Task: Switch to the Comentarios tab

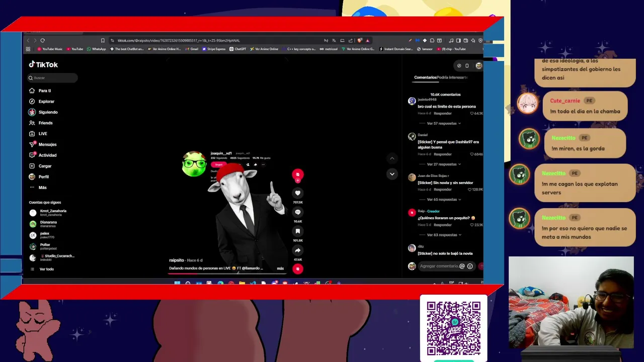Action: [425, 77]
